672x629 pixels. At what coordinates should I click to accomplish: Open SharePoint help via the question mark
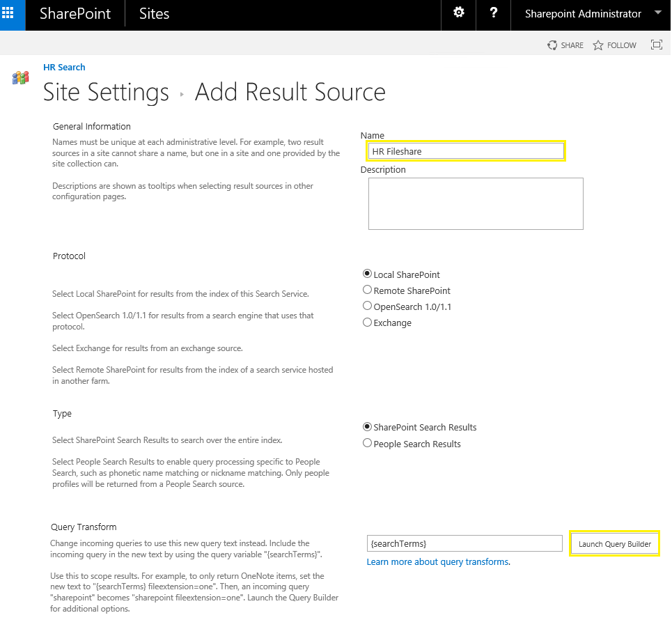point(493,14)
